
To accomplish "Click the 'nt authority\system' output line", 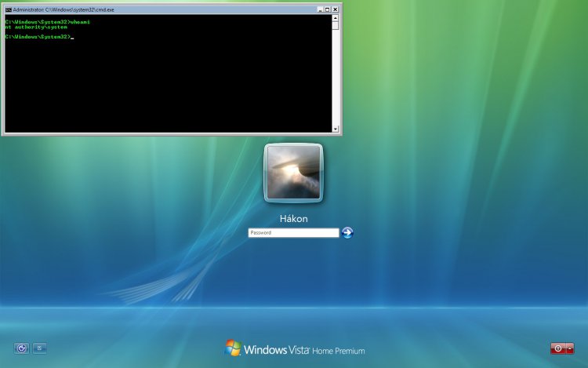I will (x=36, y=27).
